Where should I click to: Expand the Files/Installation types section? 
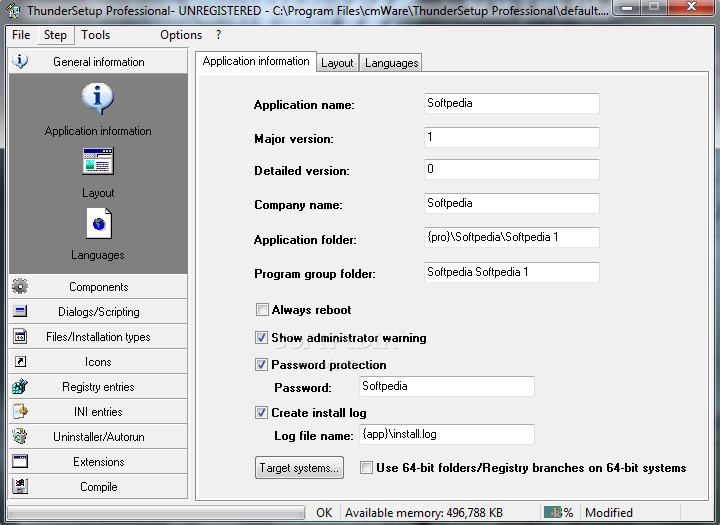click(x=98, y=337)
